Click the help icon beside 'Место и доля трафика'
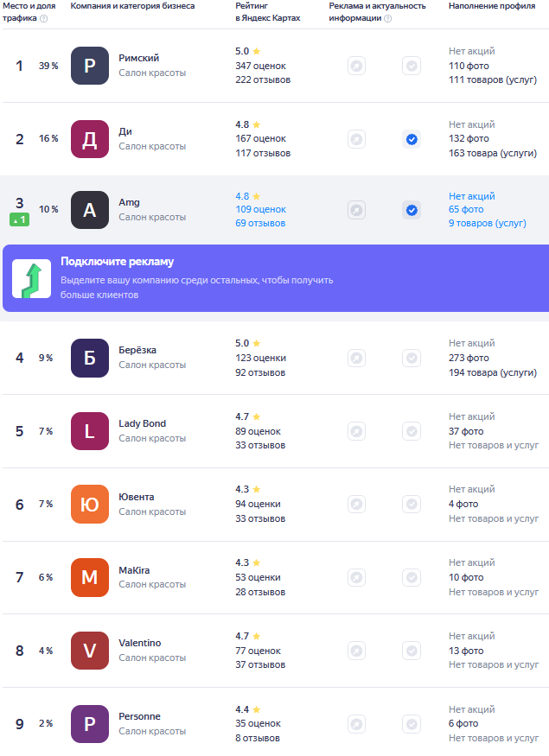This screenshot has width=549, height=756. 44,18
